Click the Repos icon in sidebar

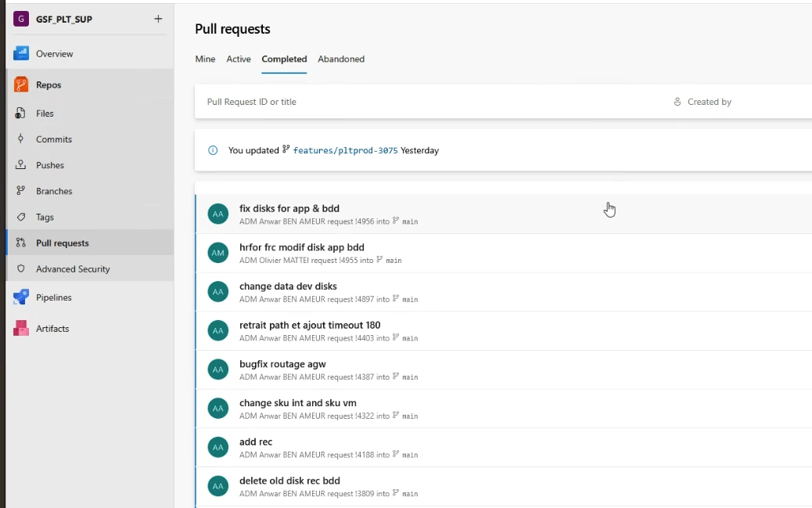tap(21, 85)
